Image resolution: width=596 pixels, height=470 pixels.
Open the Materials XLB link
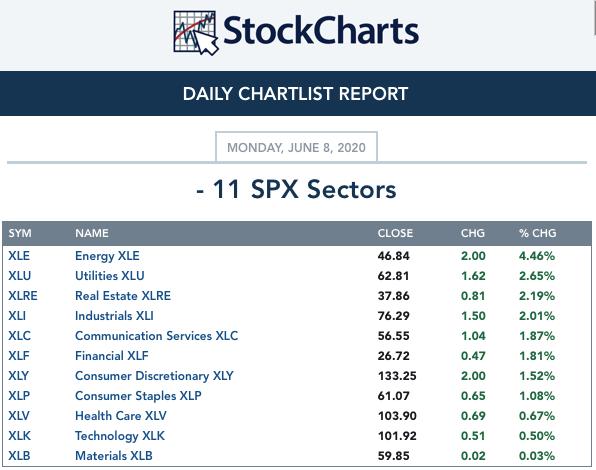pyautogui.click(x=114, y=456)
